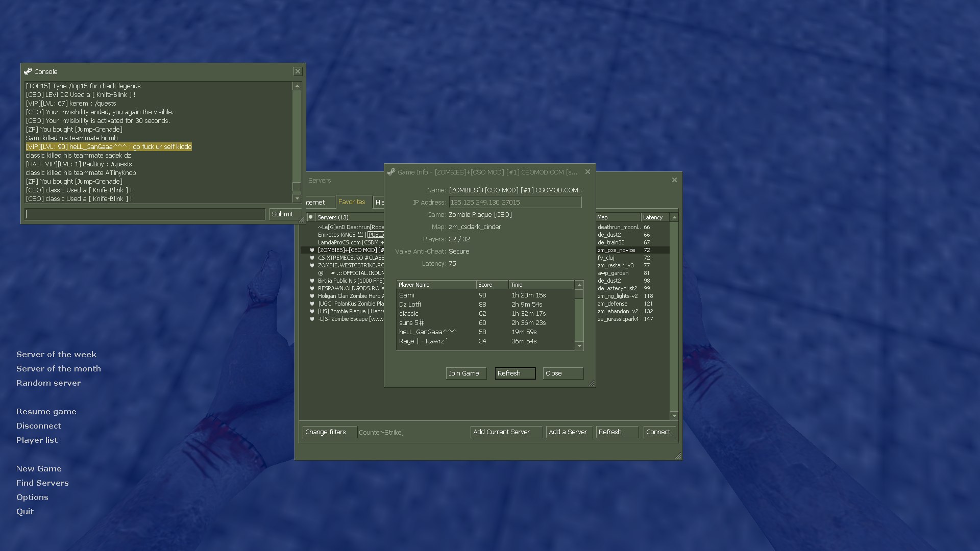Click the VAC shield beside CS.XTREMECS.RO server
The width and height of the screenshot is (980, 551).
312,258
